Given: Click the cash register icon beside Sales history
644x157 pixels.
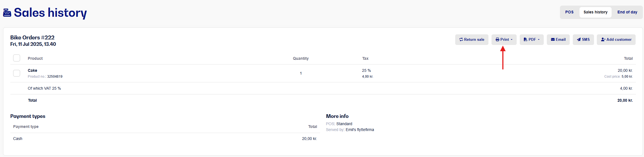Looking at the screenshot, I should point(7,13).
